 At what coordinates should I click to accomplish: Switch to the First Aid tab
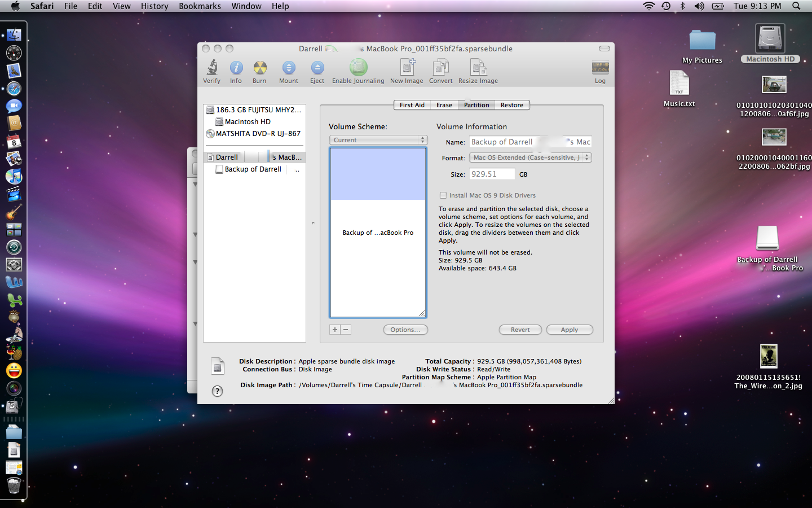coord(412,105)
